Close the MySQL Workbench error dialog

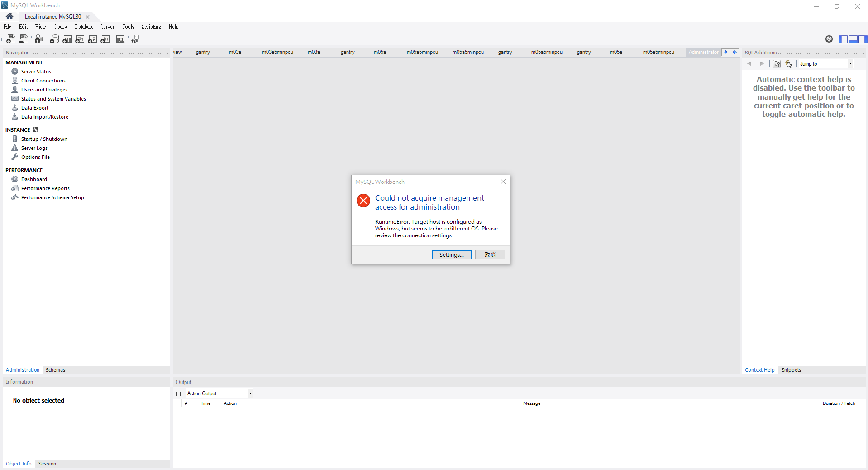pyautogui.click(x=503, y=182)
